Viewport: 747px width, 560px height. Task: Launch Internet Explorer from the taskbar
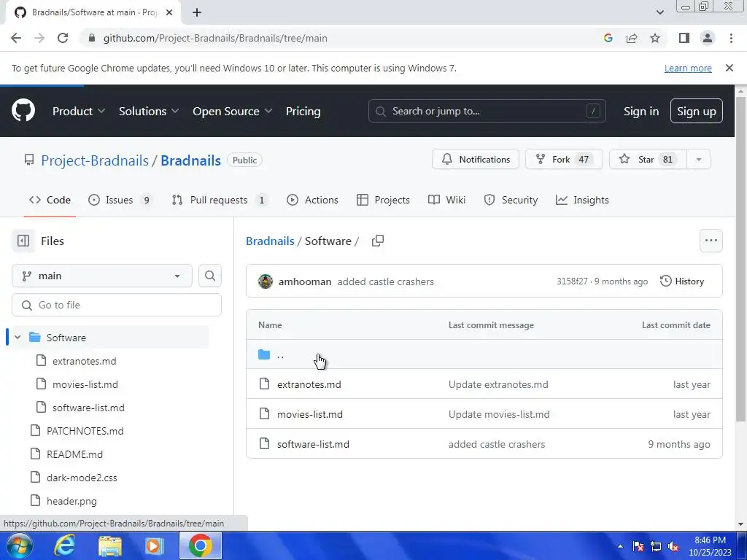(x=64, y=545)
